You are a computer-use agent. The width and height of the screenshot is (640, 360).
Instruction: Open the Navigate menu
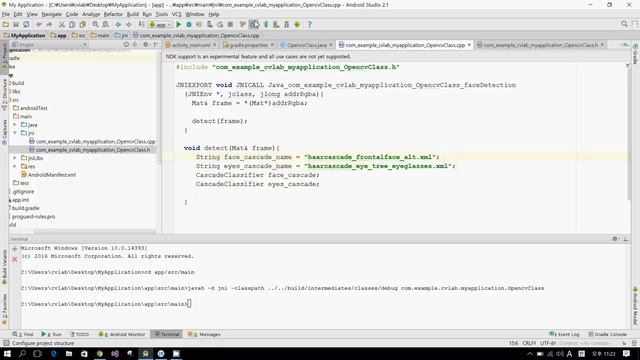tap(51, 14)
